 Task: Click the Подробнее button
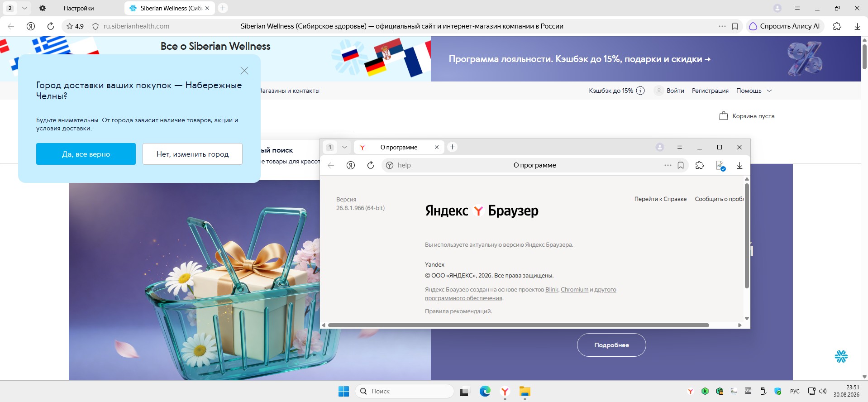click(611, 345)
